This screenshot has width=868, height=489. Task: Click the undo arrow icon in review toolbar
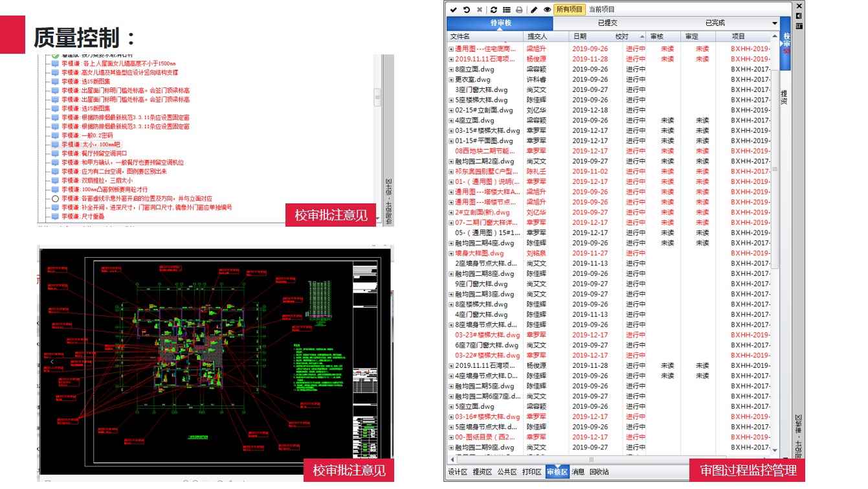coord(466,10)
